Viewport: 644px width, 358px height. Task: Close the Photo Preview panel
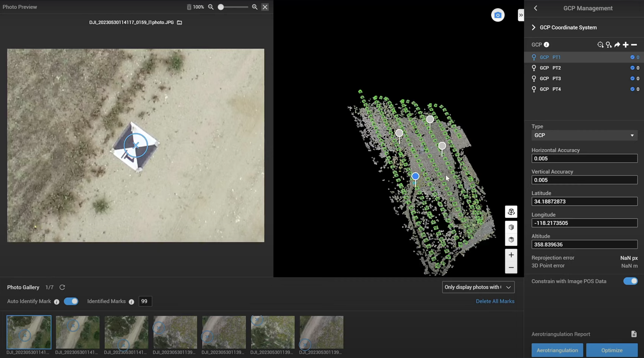point(265,7)
